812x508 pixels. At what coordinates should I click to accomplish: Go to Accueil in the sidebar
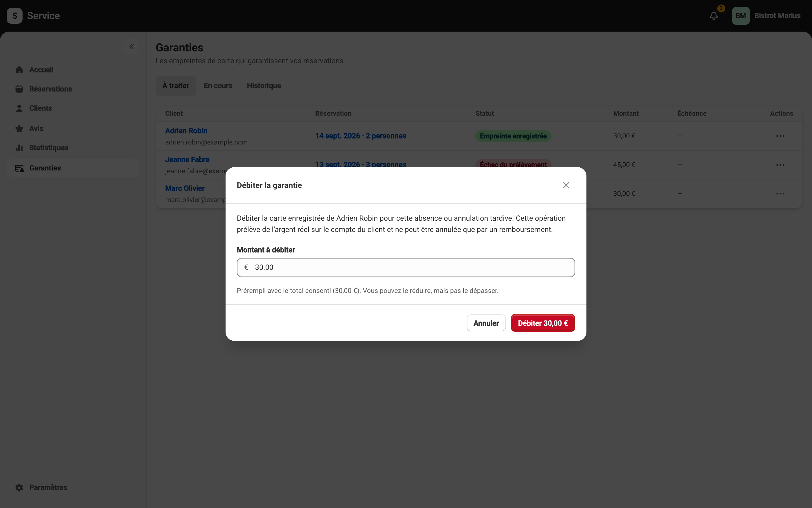click(x=73, y=70)
